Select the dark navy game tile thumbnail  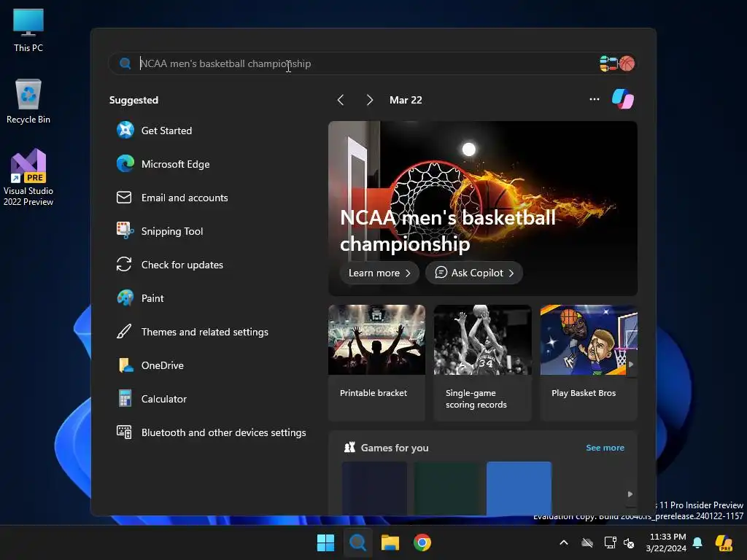(x=374, y=488)
